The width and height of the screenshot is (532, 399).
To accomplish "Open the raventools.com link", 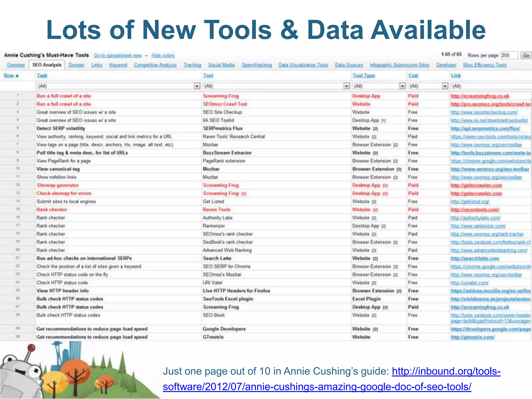I will [x=475, y=210].
